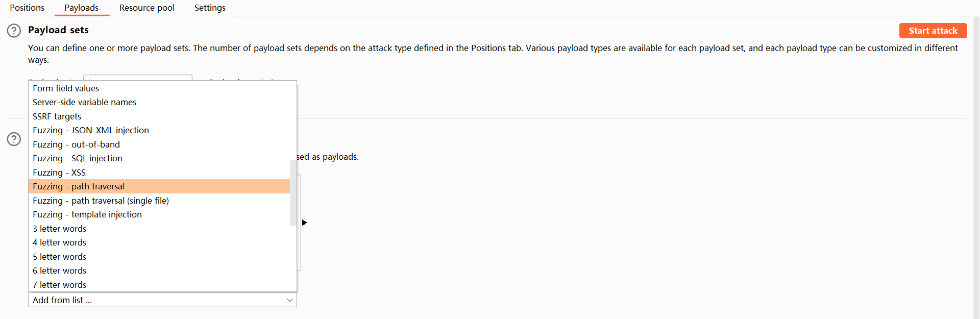The height and width of the screenshot is (319, 980).
Task: Select the Payloads tab
Action: point(82,8)
